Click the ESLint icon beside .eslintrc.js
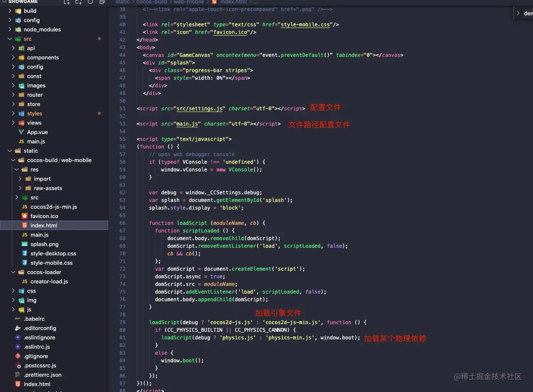This screenshot has height=392, width=533. pyautogui.click(x=18, y=347)
